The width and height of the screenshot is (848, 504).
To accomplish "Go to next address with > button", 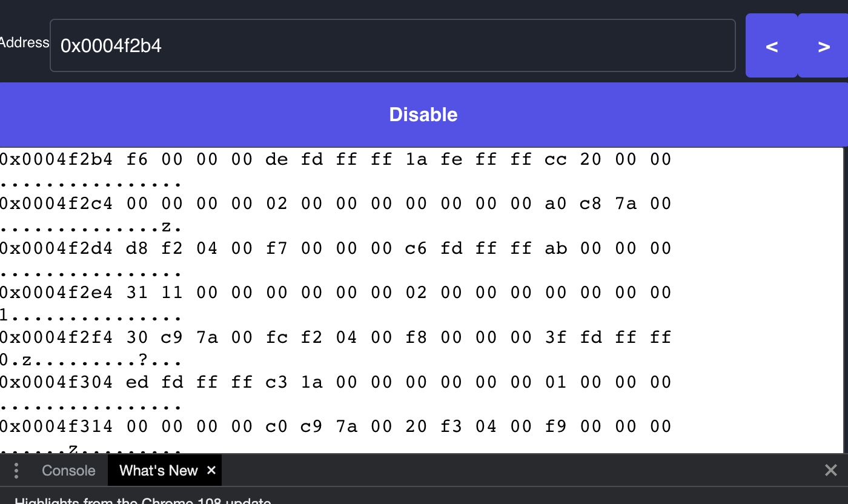I will tap(824, 46).
